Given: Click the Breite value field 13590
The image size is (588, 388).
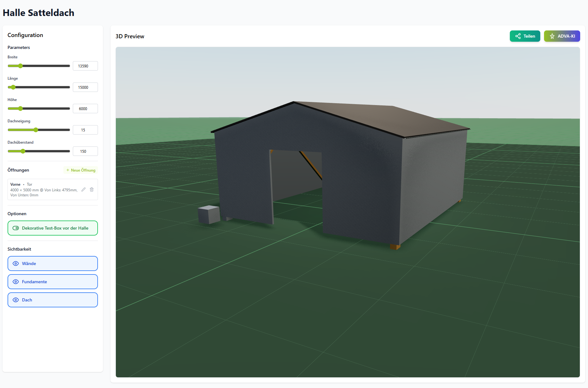Looking at the screenshot, I should click(85, 66).
